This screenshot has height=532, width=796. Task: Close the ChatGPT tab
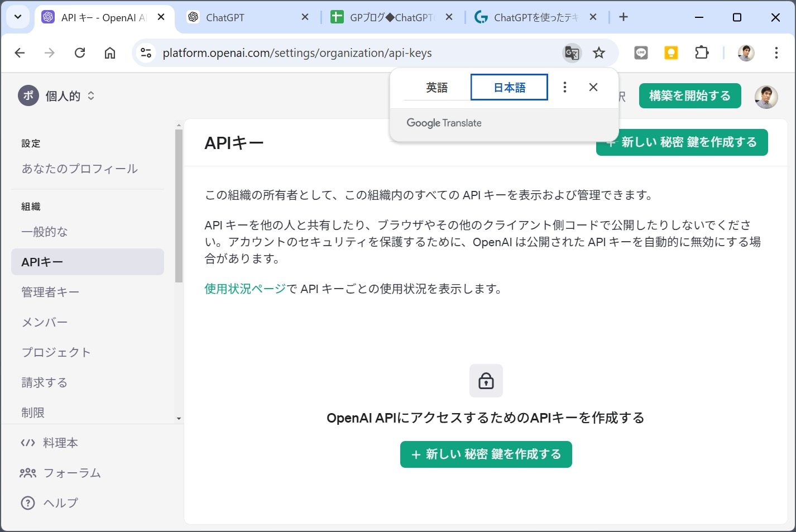click(305, 17)
